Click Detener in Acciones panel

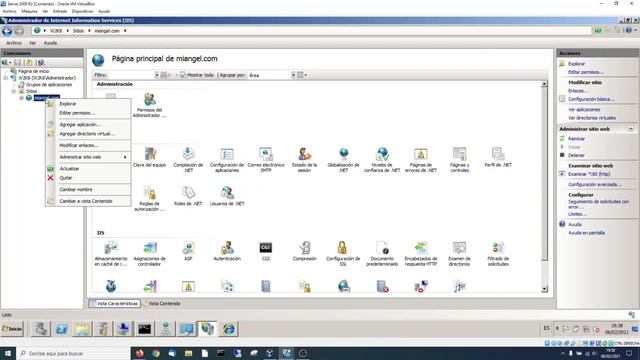pyautogui.click(x=576, y=156)
